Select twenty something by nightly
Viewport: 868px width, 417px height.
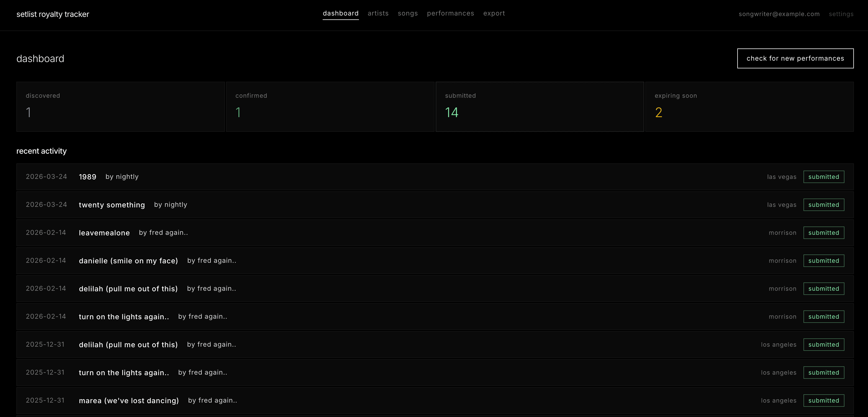click(x=112, y=205)
